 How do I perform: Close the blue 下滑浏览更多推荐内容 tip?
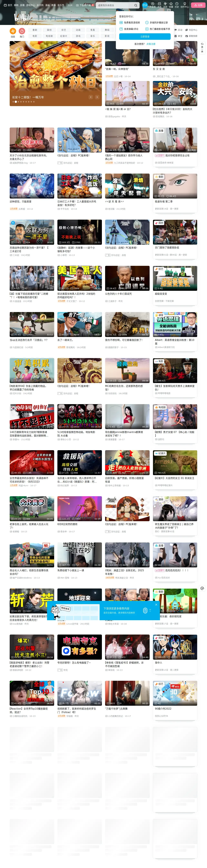[x=156, y=604]
